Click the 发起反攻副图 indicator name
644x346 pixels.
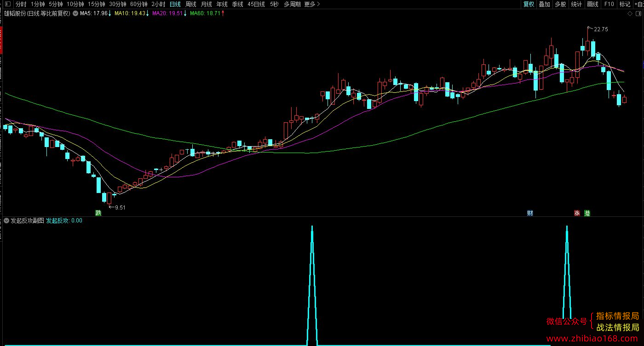27,221
